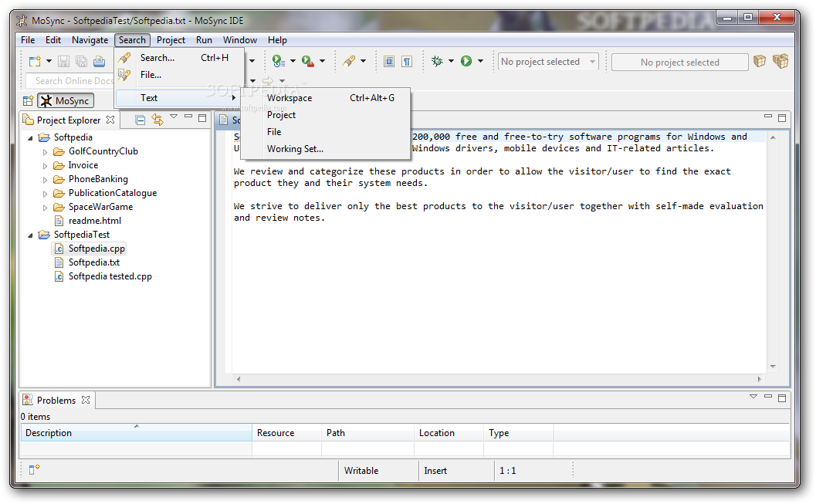Click the Search flashlight toolbar icon
The width and height of the screenshot is (816, 504).
(x=349, y=62)
